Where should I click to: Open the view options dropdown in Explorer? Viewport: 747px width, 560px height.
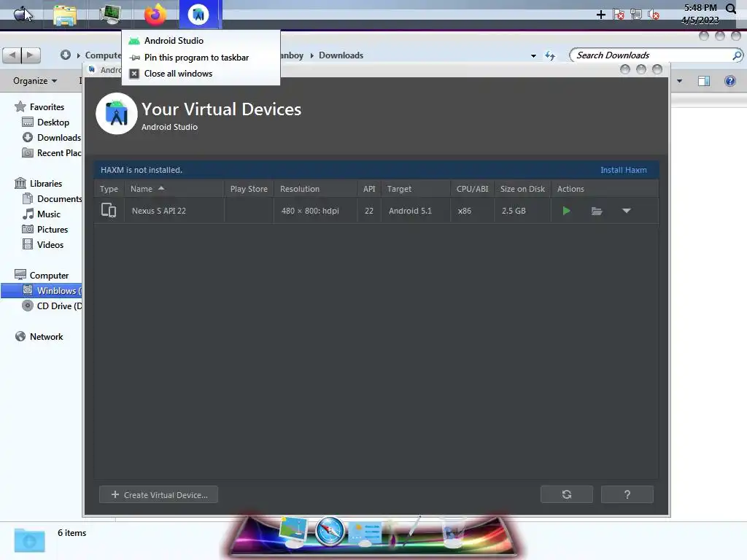tap(679, 81)
